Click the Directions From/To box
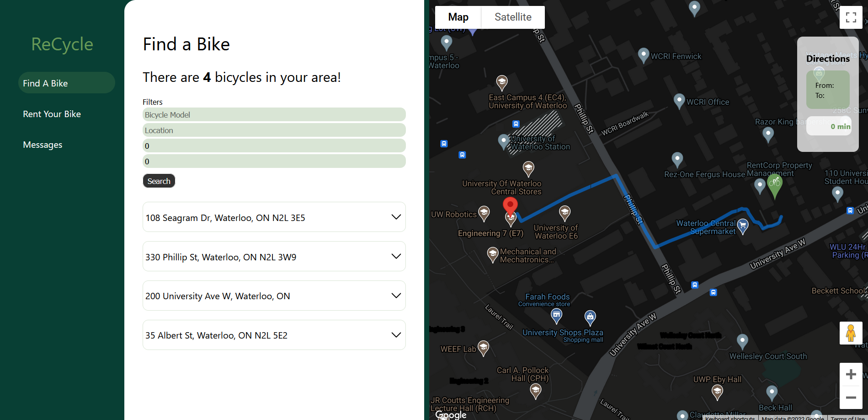Viewport: 868px width, 420px height. 828,90
